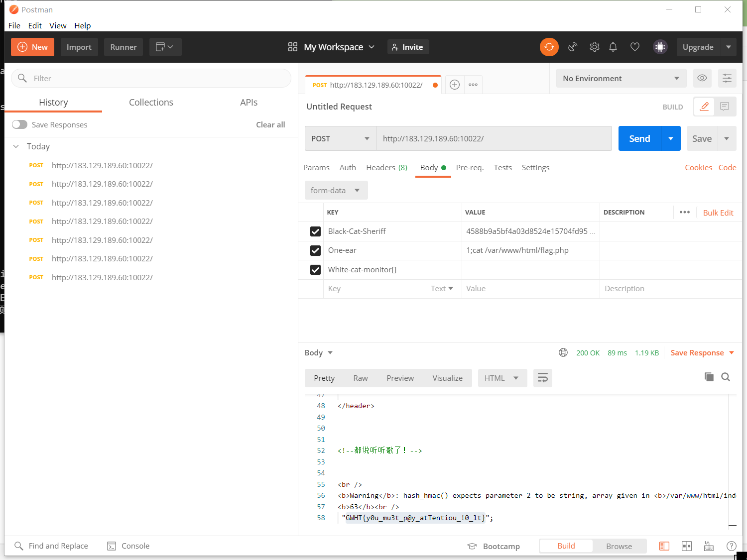Open the Headers (8) request tab
Viewport: 747px width, 560px height.
coord(386,167)
